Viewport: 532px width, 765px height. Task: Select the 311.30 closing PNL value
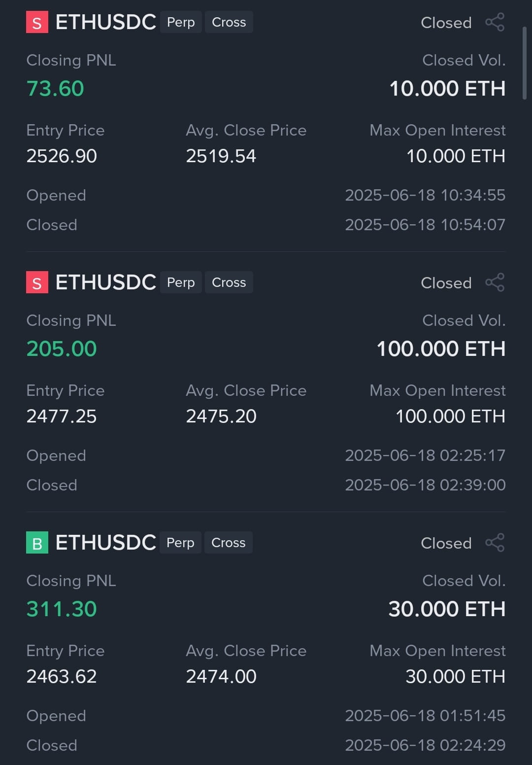click(x=62, y=609)
